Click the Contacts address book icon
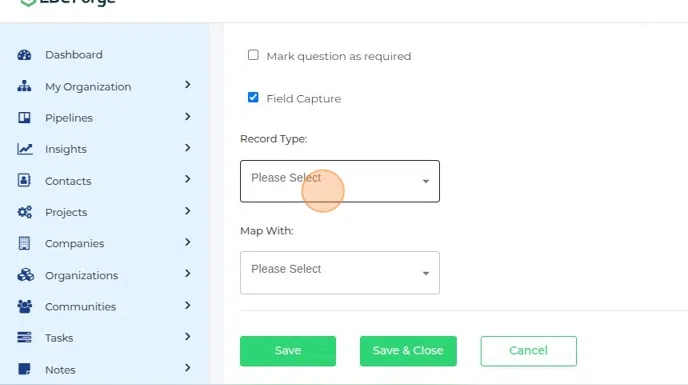 [24, 180]
